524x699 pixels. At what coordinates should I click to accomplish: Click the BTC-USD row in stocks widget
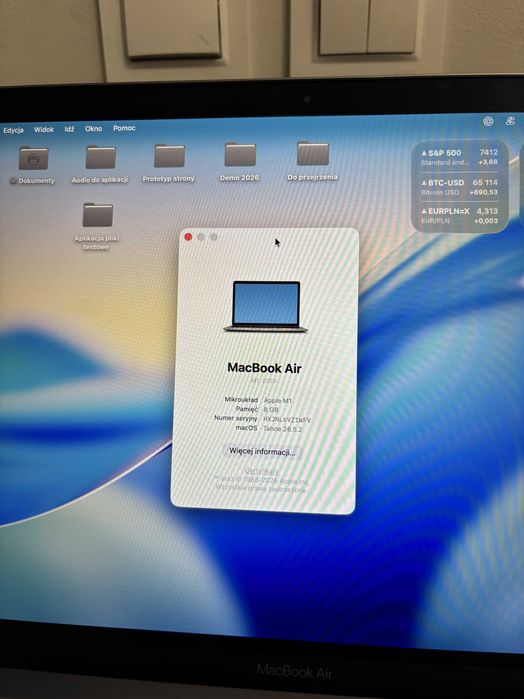click(x=459, y=187)
